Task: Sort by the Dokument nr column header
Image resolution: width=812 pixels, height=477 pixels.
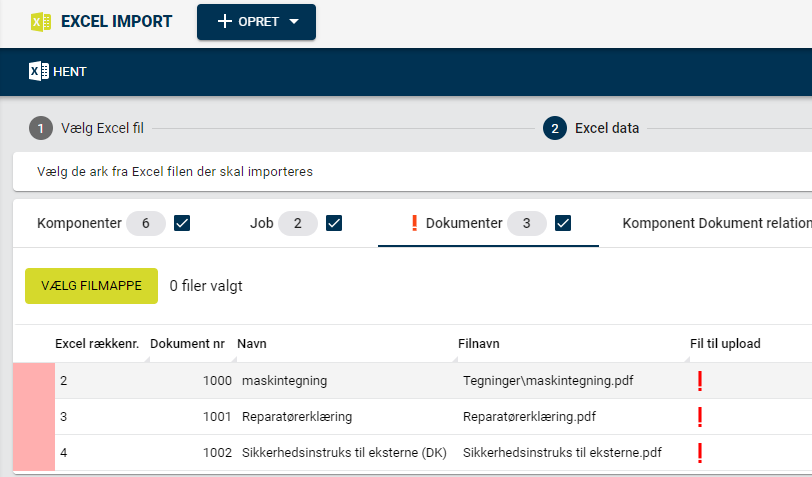Action: pos(187,344)
